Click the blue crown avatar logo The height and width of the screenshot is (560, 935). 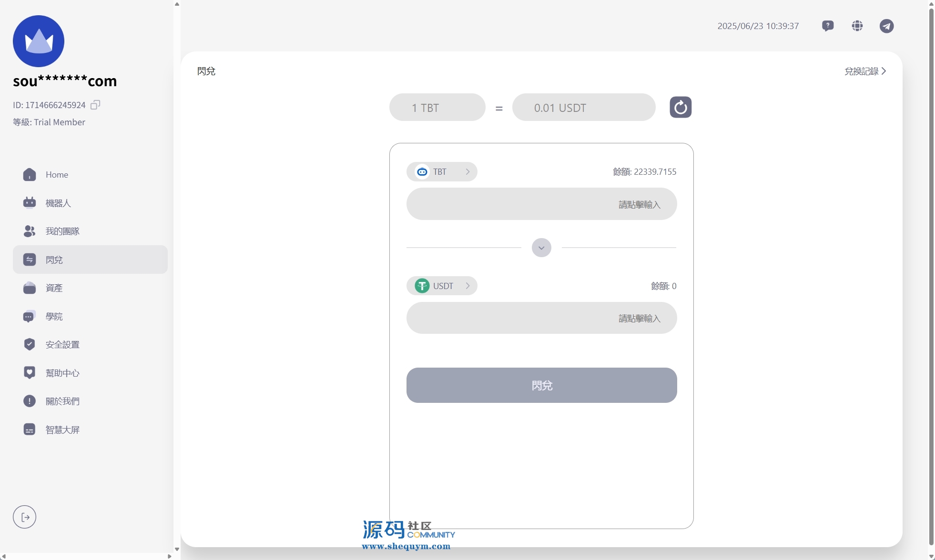39,41
